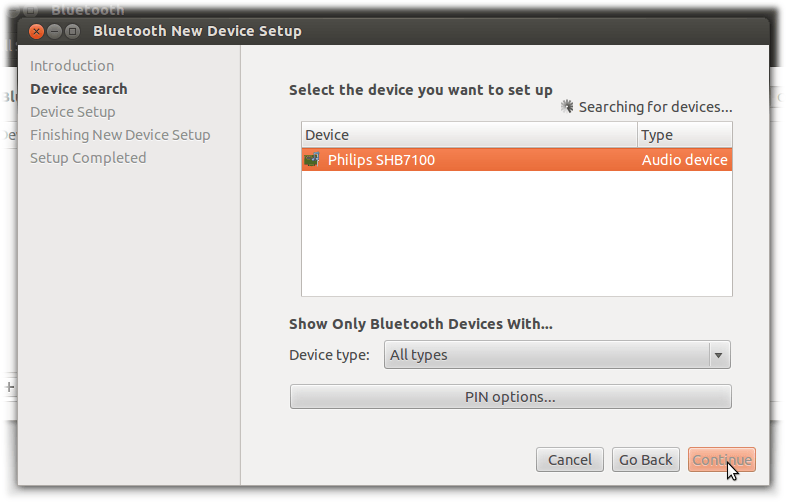Screen dimensions: 786x504
Task: Click the Philips SHB7100 device icon
Action: [x=312, y=160]
